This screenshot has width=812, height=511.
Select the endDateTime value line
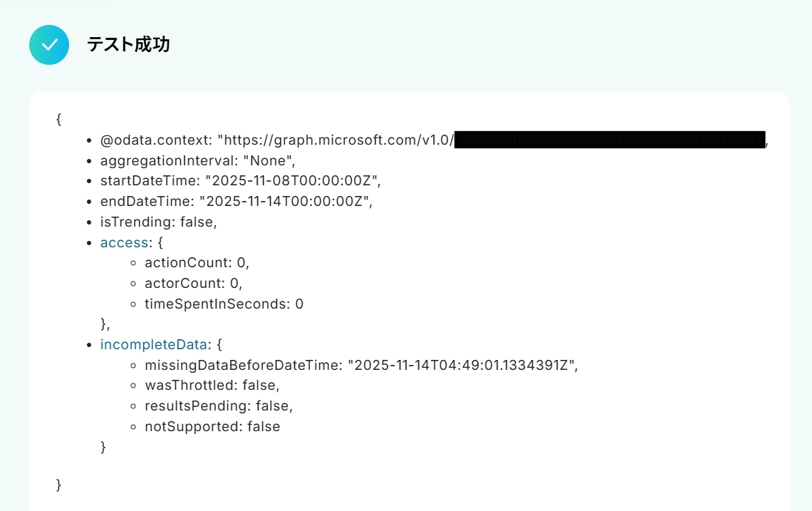(236, 201)
